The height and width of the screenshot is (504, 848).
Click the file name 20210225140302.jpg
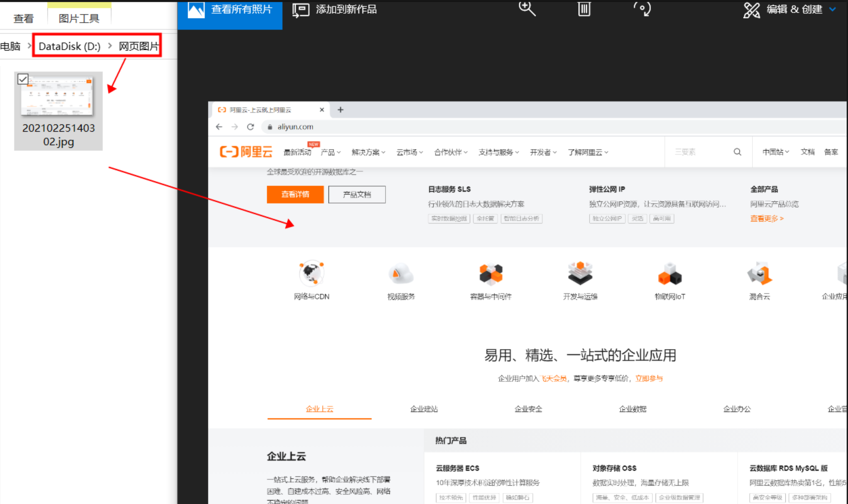point(58,135)
